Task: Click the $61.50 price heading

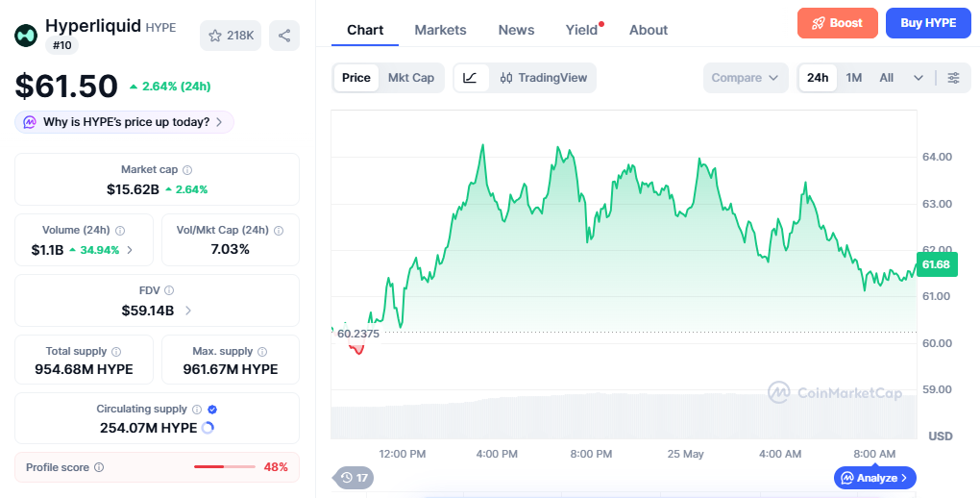Action: click(x=66, y=86)
